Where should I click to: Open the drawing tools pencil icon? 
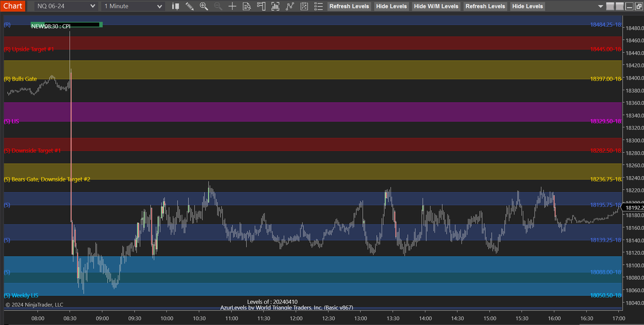point(189,6)
